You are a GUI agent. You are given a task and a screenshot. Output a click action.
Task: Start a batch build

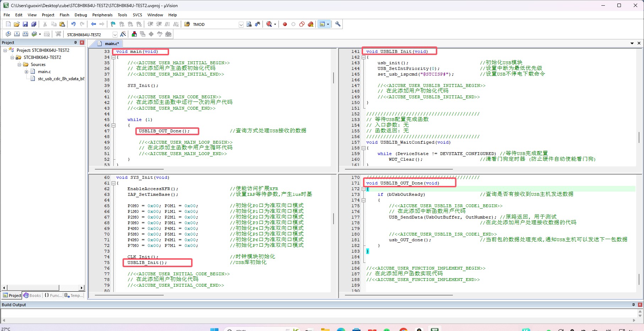[x=34, y=34]
